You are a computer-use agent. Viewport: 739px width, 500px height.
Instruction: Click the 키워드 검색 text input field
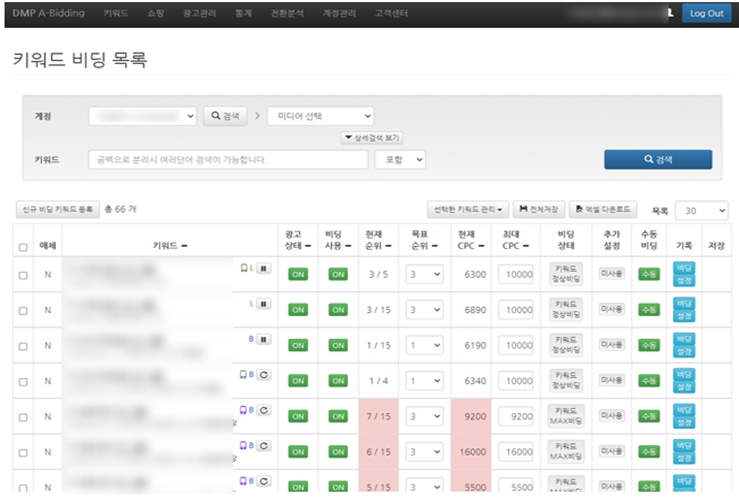pos(228,160)
